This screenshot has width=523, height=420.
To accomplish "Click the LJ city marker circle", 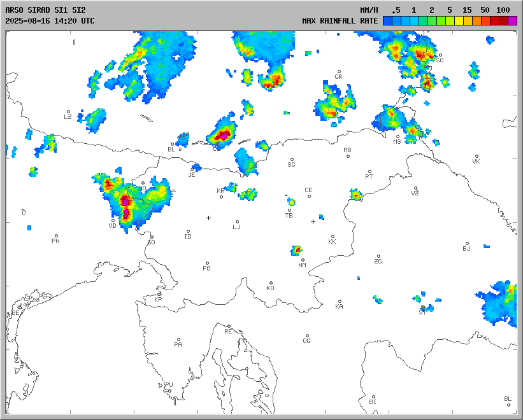I will coord(237,222).
